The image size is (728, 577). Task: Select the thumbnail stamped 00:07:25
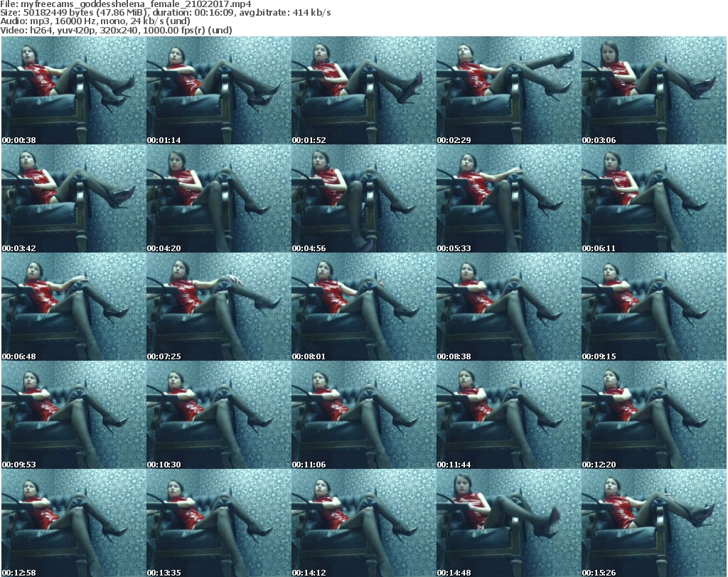point(219,307)
